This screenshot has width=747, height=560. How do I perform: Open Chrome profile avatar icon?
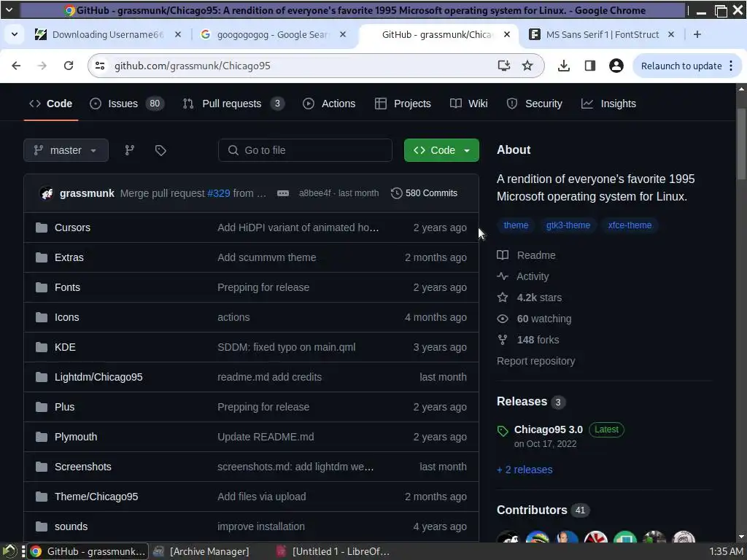[x=616, y=66]
